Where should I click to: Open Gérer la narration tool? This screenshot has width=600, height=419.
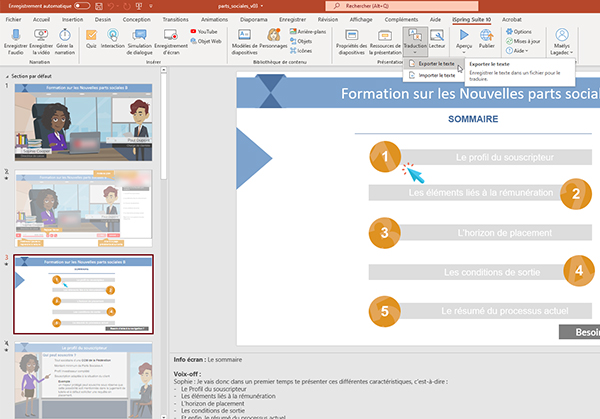65,39
